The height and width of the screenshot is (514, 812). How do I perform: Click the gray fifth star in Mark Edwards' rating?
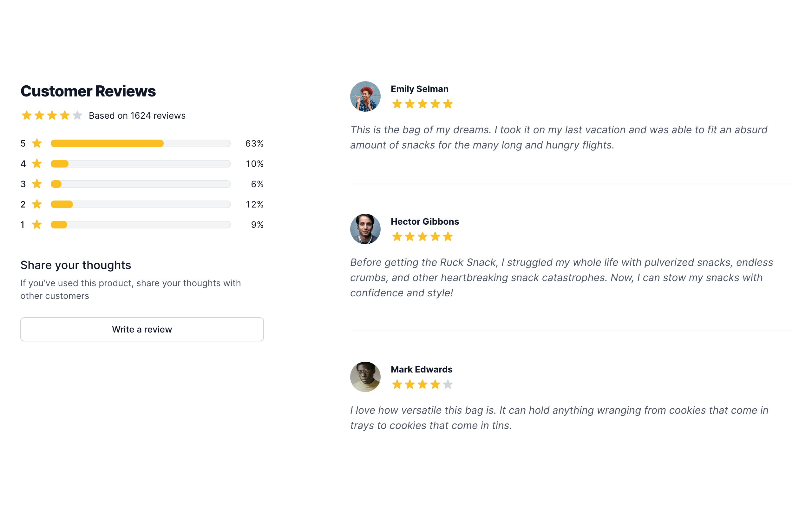click(448, 384)
